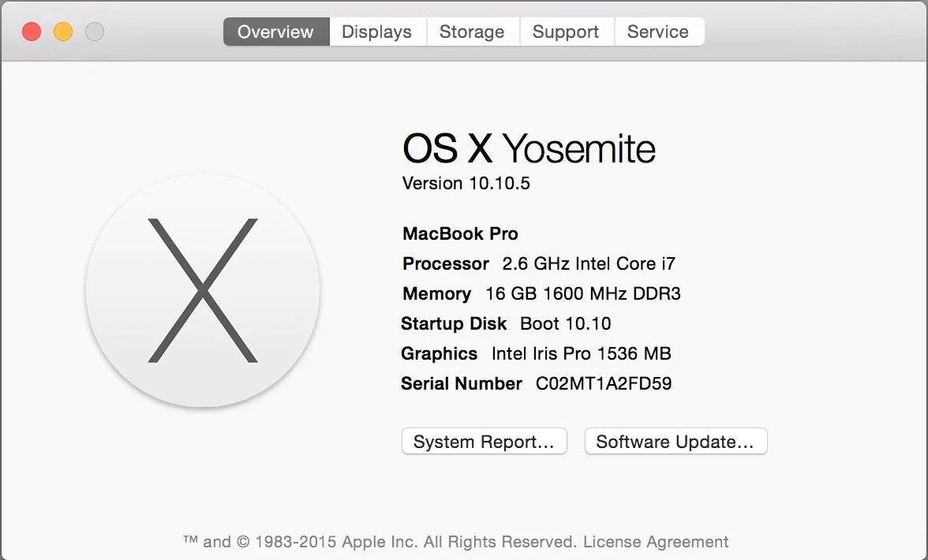Open the Service tab
The width and height of the screenshot is (928, 560).
click(658, 32)
